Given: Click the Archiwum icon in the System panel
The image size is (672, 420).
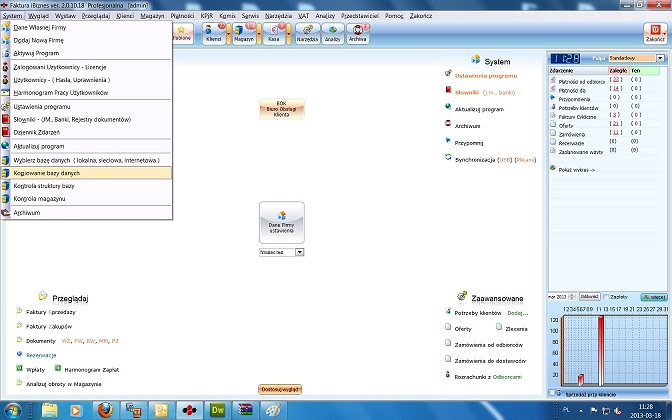Looking at the screenshot, I should tap(448, 123).
